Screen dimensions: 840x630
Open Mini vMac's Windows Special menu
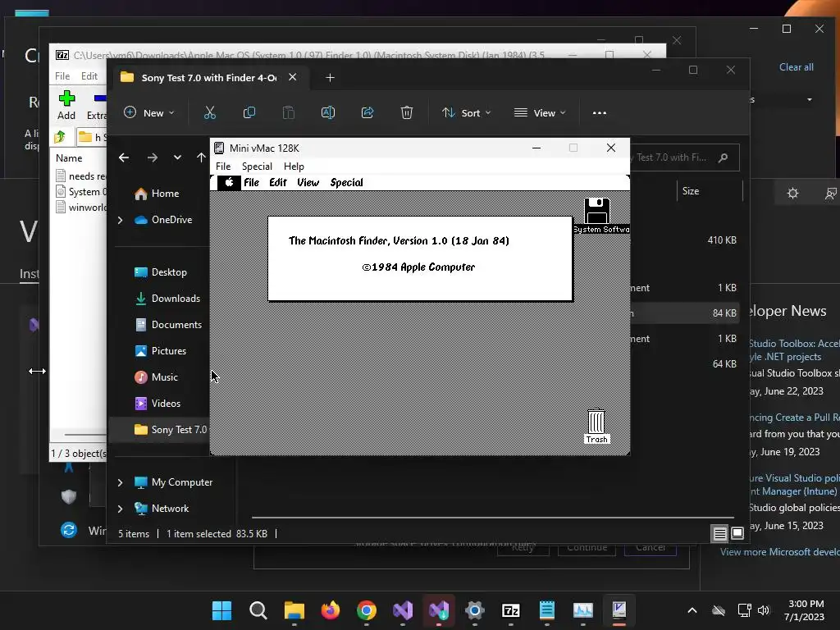pyautogui.click(x=257, y=166)
